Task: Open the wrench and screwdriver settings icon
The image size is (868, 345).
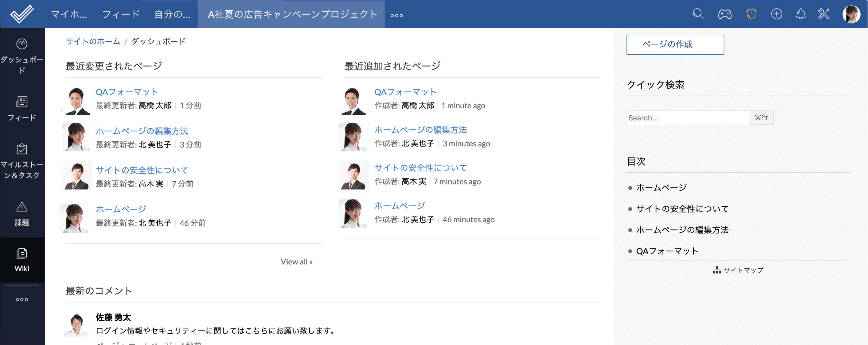Action: (824, 14)
